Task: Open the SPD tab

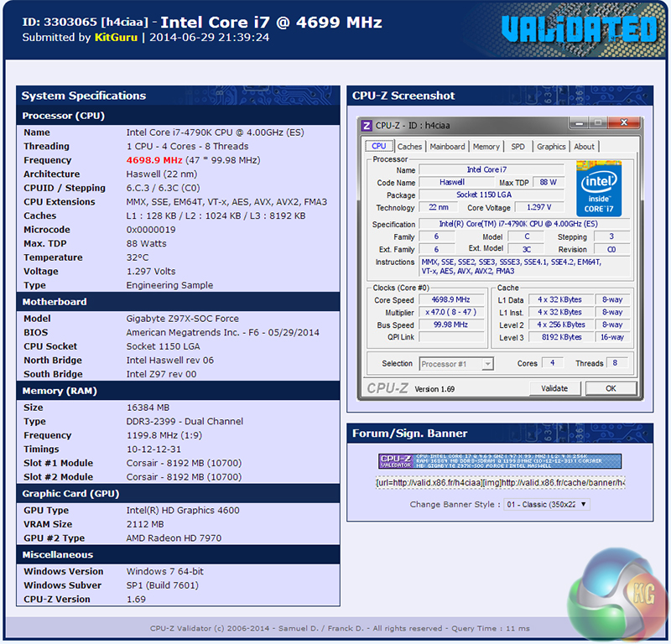Action: pos(518,147)
